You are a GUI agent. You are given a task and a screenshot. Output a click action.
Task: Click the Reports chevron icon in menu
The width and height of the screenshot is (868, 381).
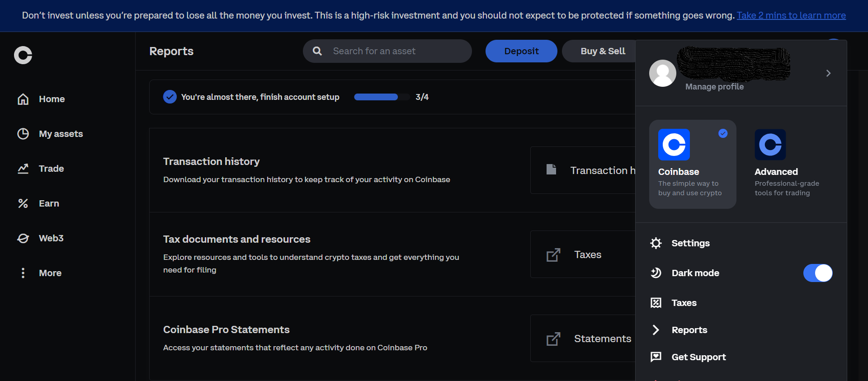(656, 330)
